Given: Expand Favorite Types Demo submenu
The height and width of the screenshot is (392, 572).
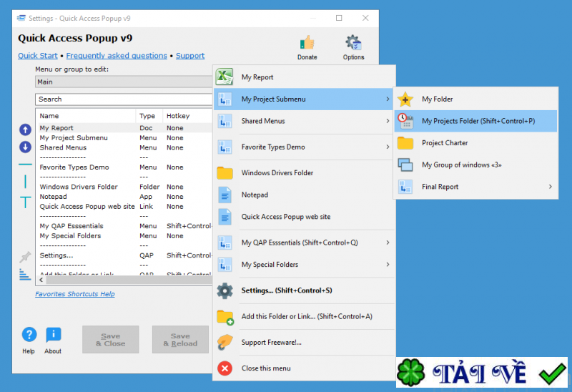Looking at the screenshot, I should (388, 147).
